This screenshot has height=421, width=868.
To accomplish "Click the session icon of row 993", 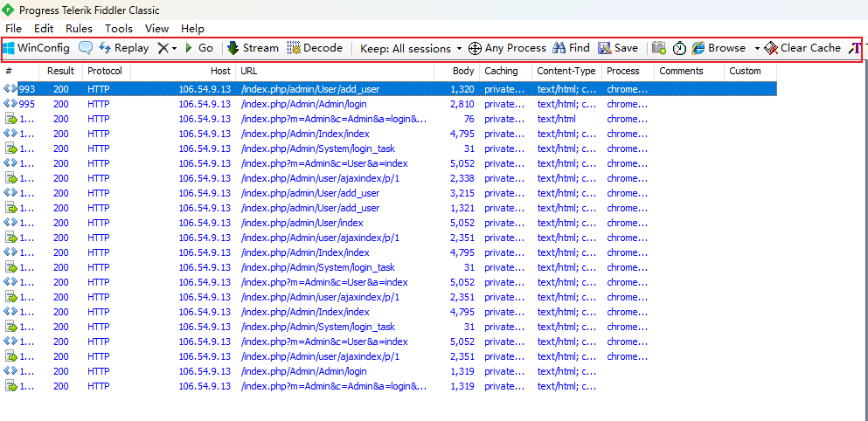I will [x=10, y=89].
